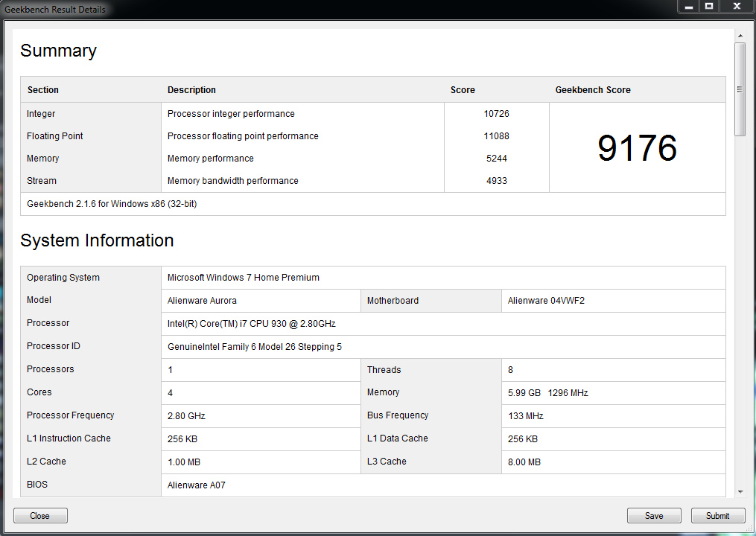The height and width of the screenshot is (536, 756).
Task: Click the vertical scrollbar thumb
Action: 740,89
